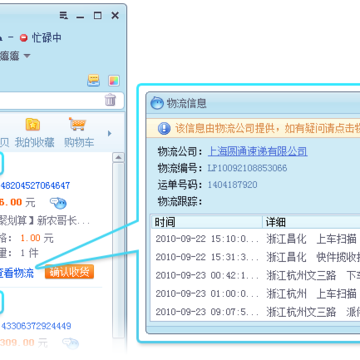This screenshot has width=360, height=360.
Task: Click 查看物流 view logistics link
Action: (x=17, y=273)
